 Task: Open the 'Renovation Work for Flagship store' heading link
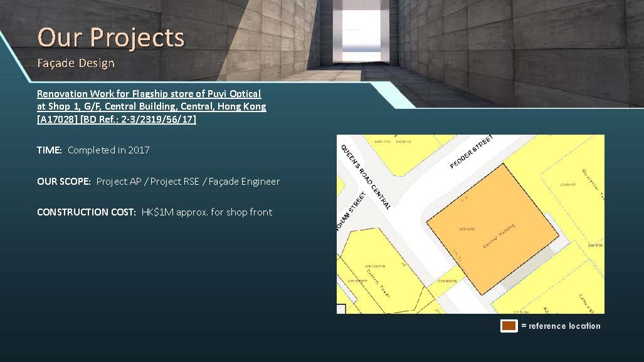tap(149, 93)
